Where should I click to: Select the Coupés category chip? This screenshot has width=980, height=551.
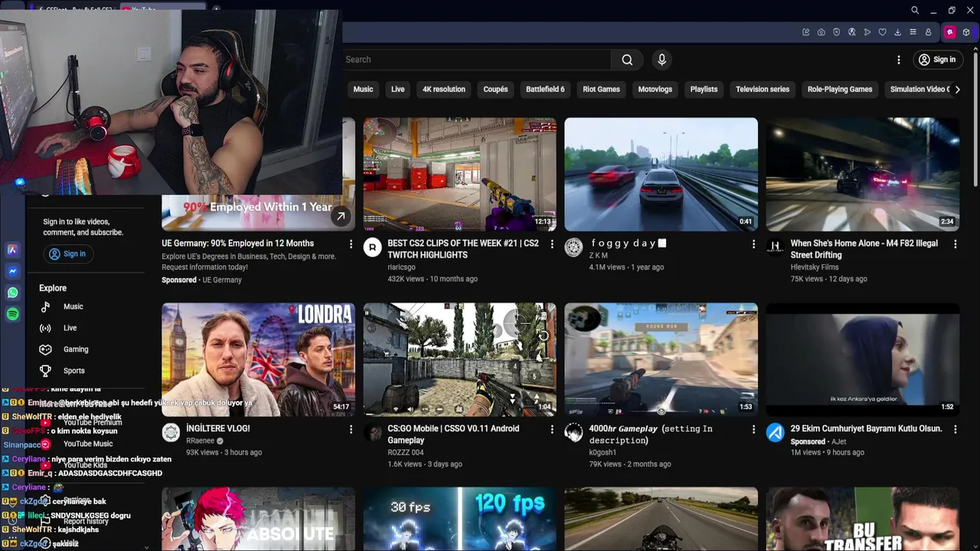point(495,90)
